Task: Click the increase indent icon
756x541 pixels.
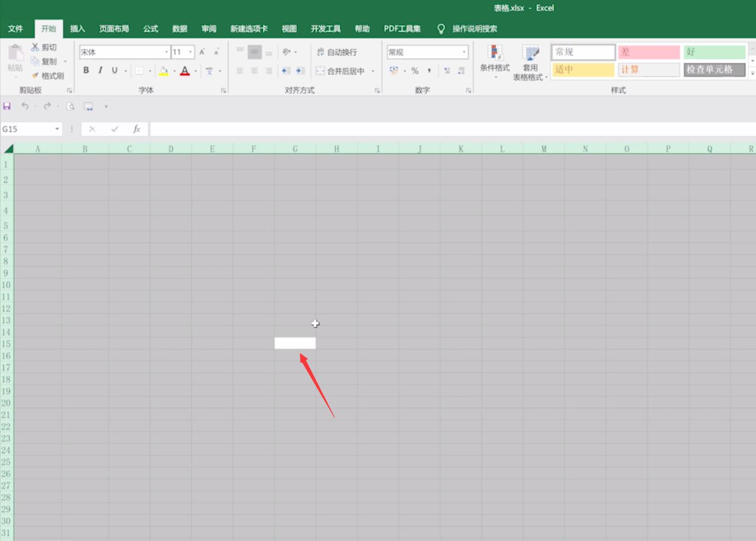Action: [300, 70]
